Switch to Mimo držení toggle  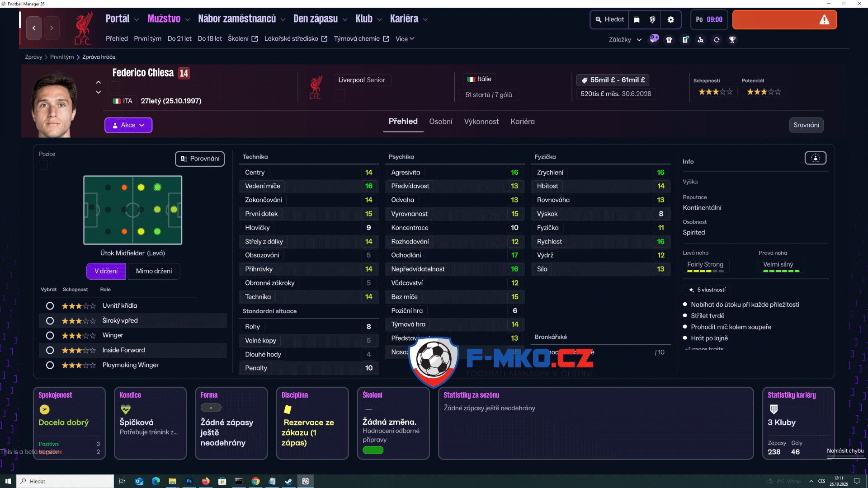(x=154, y=271)
